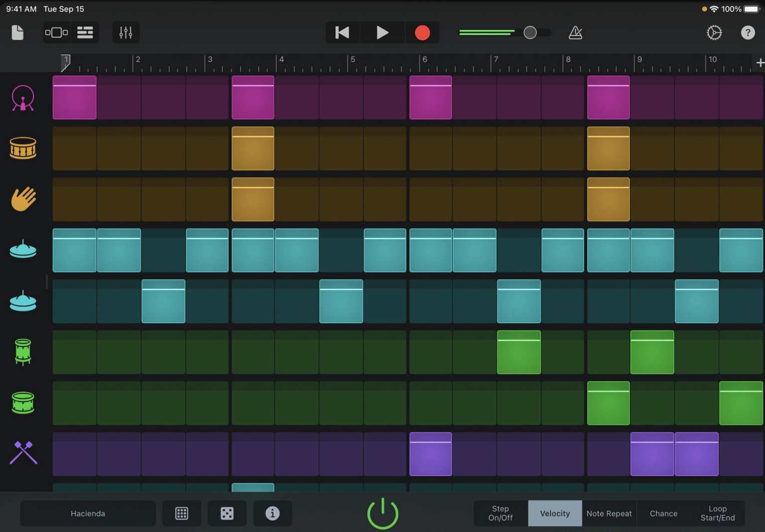Select the crossed sticks instrument icon
Image resolution: width=765 pixels, height=532 pixels.
click(x=23, y=454)
